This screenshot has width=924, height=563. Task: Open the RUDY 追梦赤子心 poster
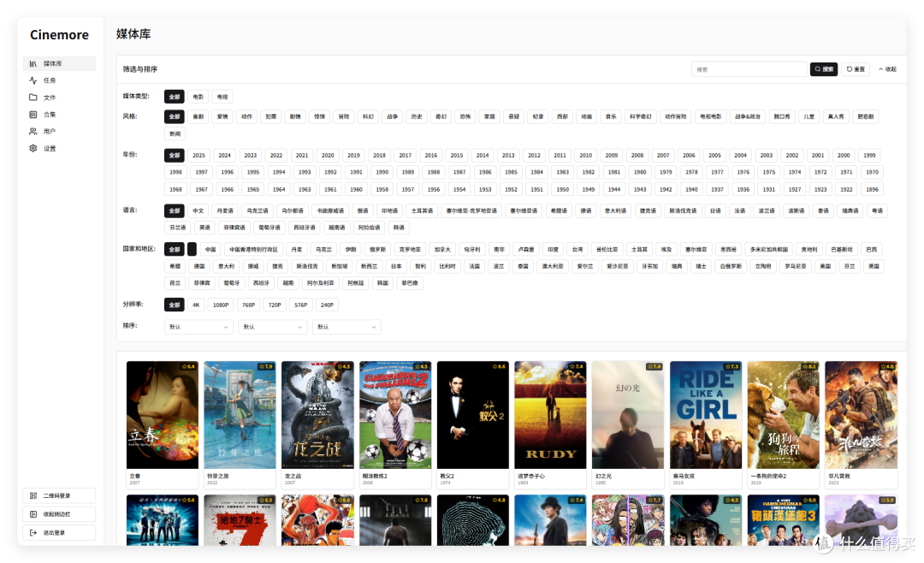pyautogui.click(x=550, y=415)
